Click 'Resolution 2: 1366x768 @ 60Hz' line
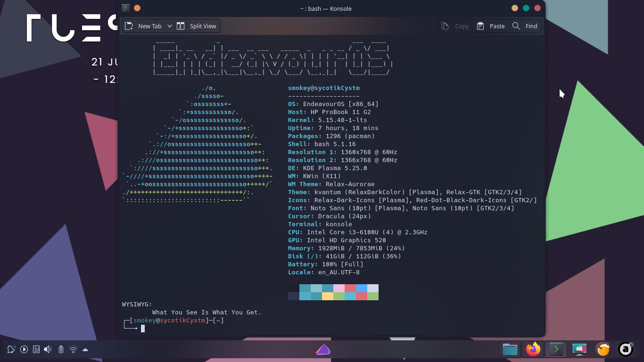This screenshot has width=644, height=362. 343,160
